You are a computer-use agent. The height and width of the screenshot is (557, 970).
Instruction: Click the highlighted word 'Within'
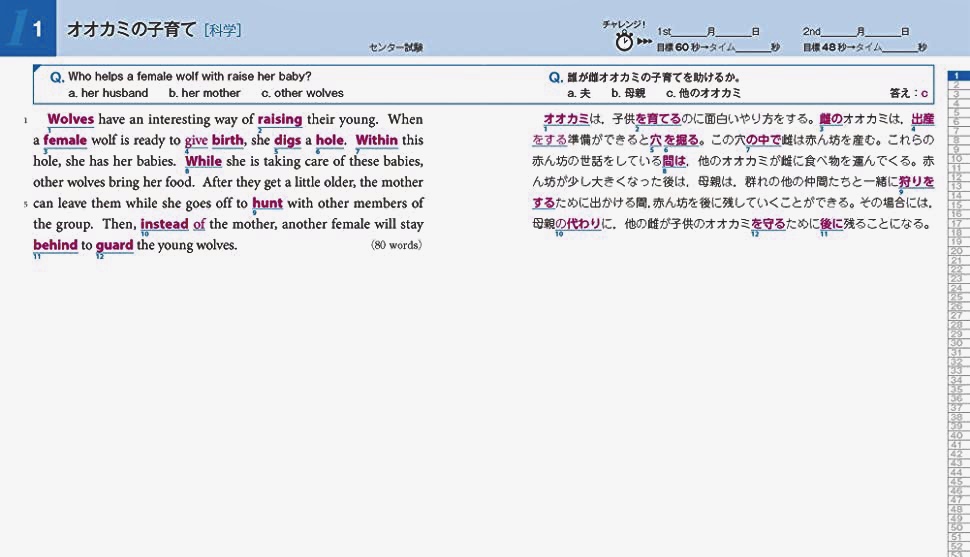377,140
